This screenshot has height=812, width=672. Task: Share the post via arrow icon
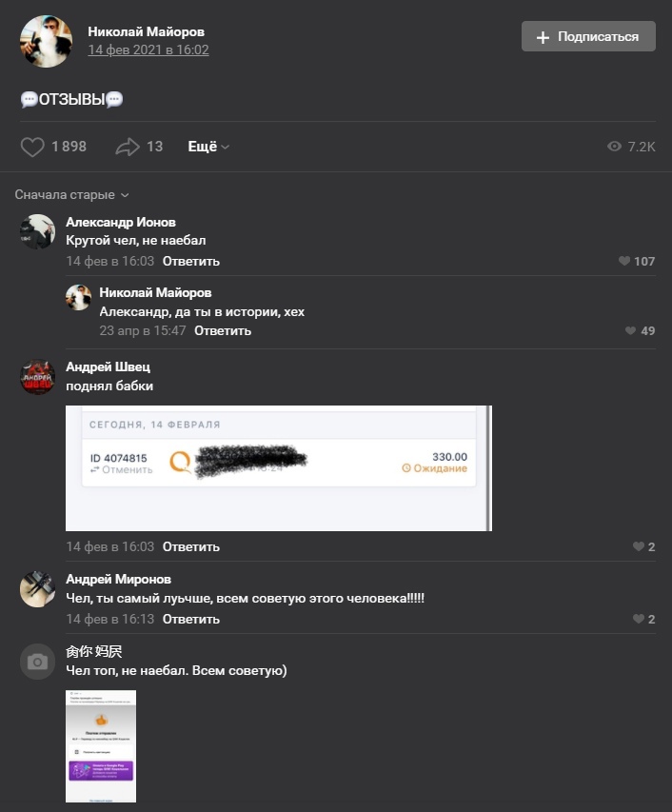[128, 147]
